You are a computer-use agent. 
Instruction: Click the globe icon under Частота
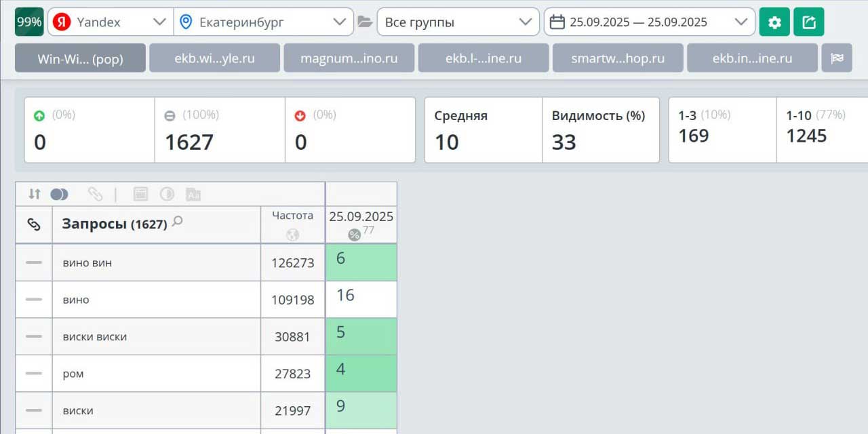click(292, 235)
